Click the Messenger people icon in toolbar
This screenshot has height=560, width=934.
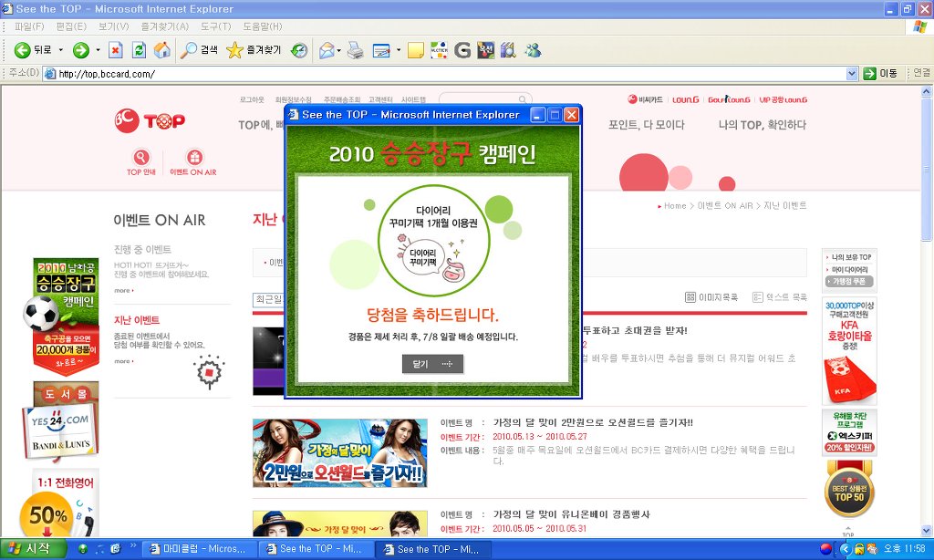click(533, 50)
